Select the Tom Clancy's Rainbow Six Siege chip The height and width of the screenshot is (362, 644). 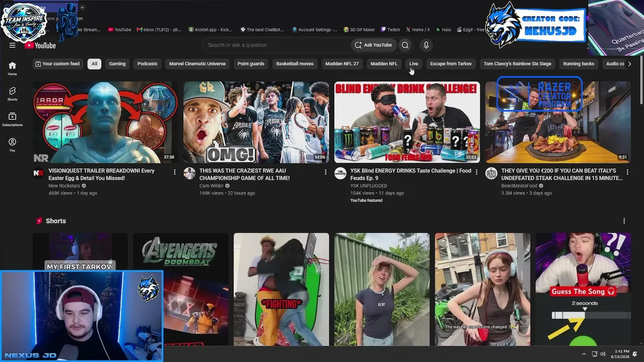(x=517, y=64)
